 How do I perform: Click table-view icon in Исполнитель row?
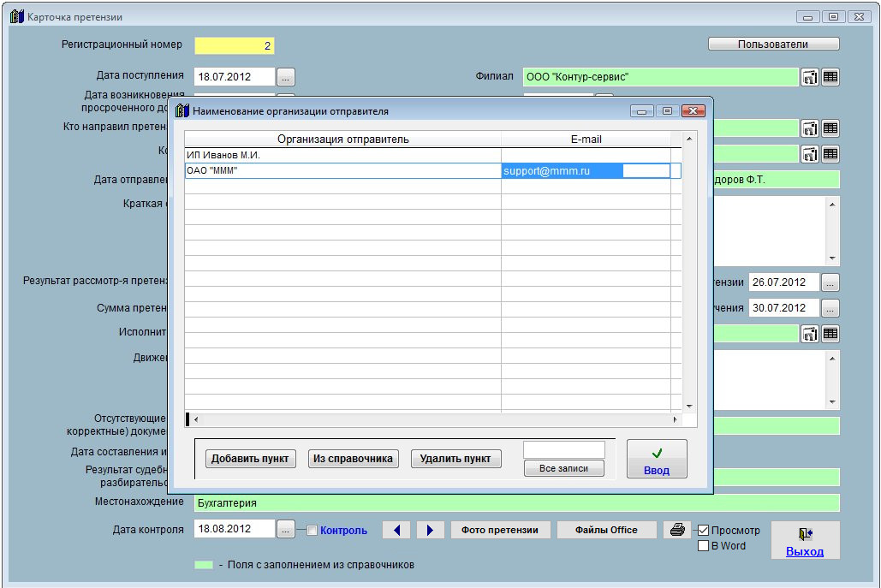830,334
